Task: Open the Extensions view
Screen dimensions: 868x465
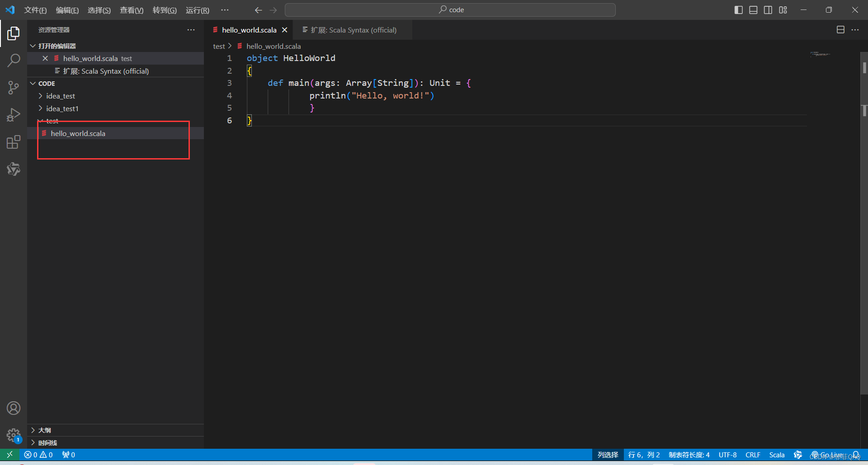Action: (x=14, y=142)
